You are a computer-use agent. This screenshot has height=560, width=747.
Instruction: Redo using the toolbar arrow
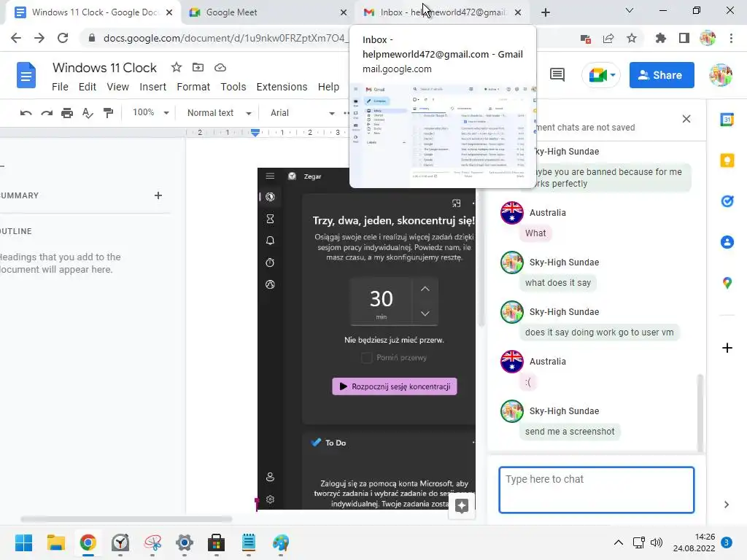[x=47, y=113]
